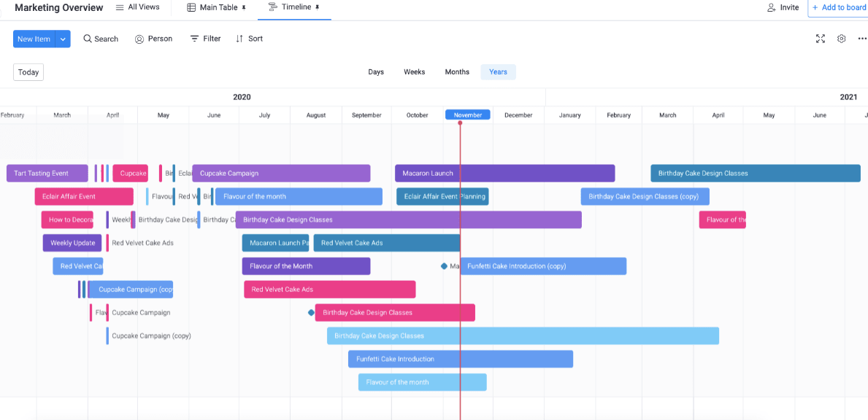Open the pink Birthday Cake Design Classes bar
868x420 pixels.
pos(395,312)
